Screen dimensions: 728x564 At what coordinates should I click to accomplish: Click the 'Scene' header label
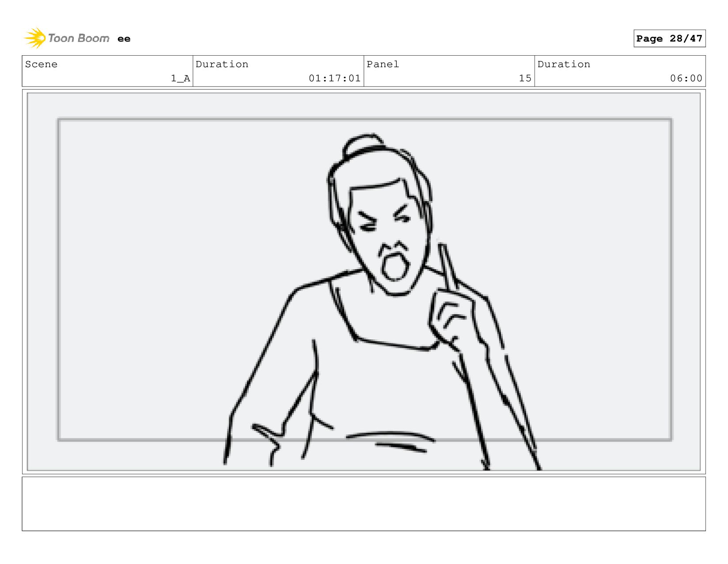pos(41,64)
